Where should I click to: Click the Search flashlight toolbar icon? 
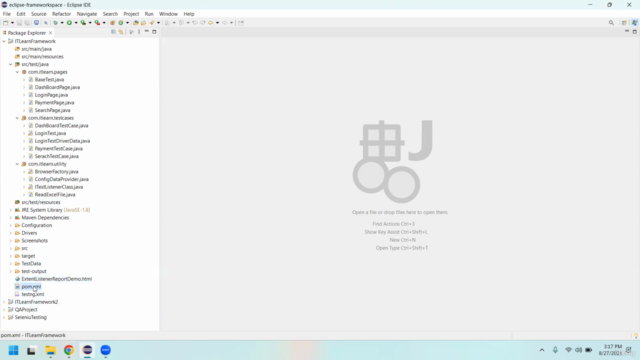point(152,23)
